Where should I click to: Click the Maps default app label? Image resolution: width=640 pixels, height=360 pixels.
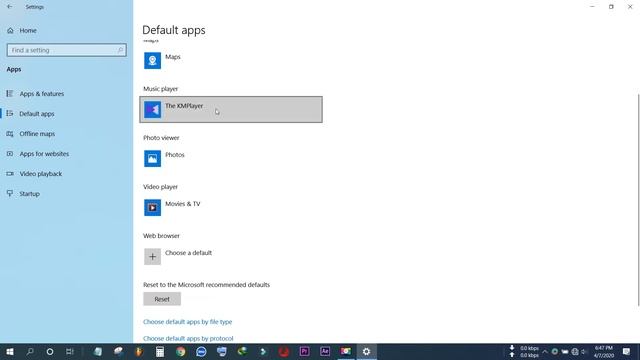point(173,57)
